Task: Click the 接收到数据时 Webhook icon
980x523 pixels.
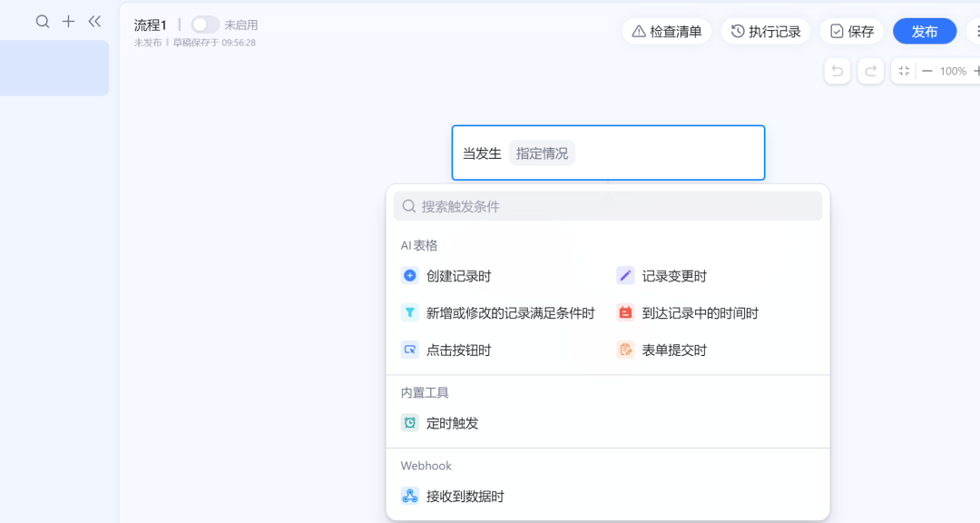Action: pos(409,496)
